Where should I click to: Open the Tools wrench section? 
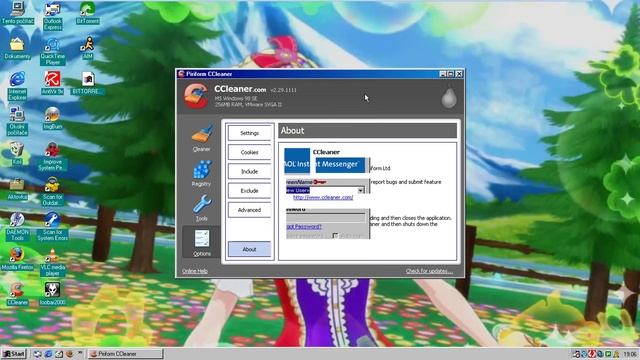202,208
